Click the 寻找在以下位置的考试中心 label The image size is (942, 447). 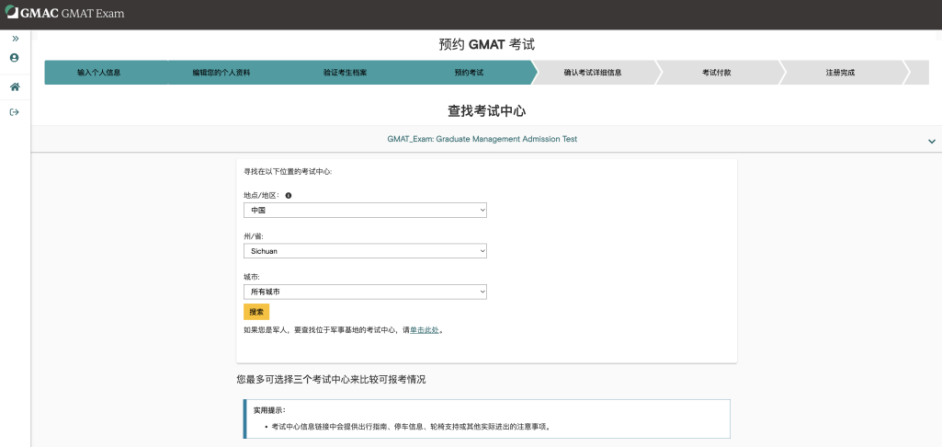(x=288, y=172)
